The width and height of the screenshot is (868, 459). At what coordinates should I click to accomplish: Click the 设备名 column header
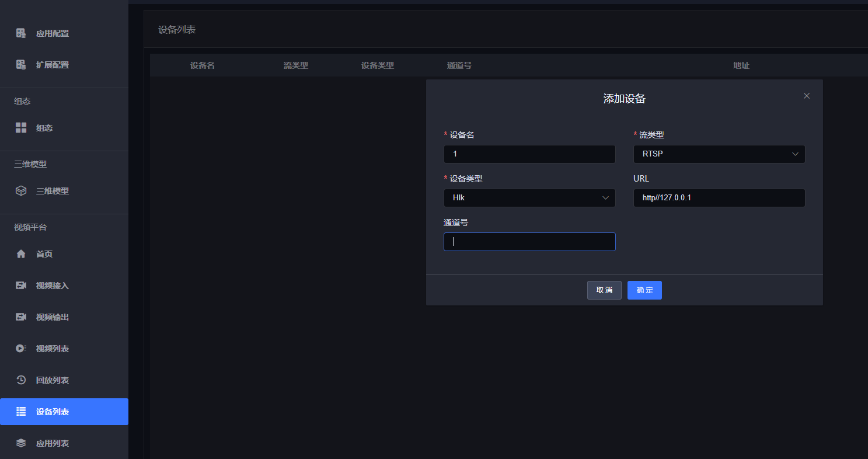coord(203,65)
